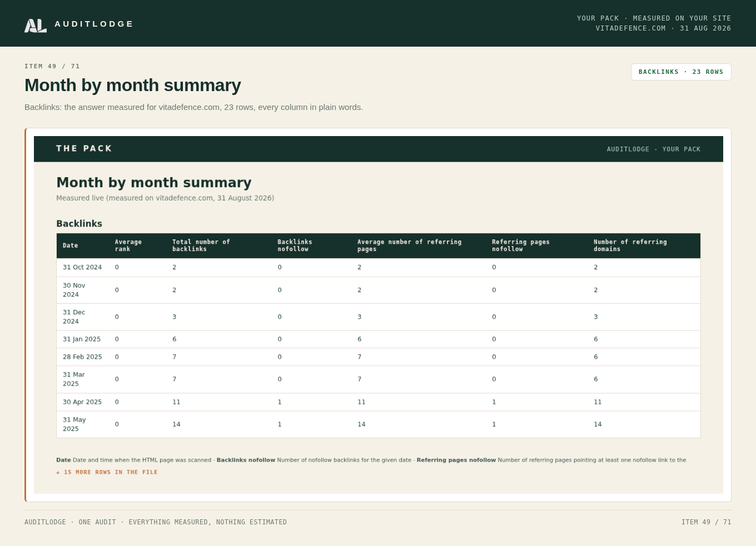This screenshot has height=546, width=756.
Task: Click total backlinks value 11 in Apr row
Action: tap(176, 402)
